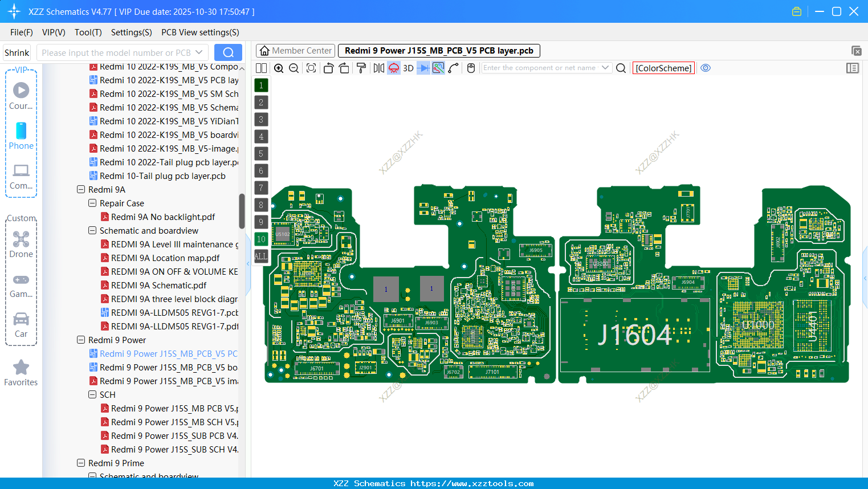The image size is (868, 489).
Task: Open the Car category
Action: pos(21,325)
